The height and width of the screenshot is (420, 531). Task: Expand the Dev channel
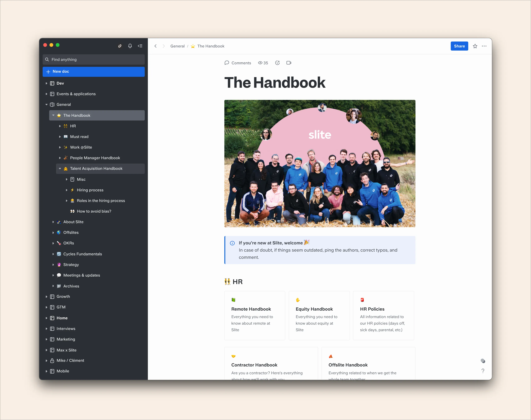(46, 83)
